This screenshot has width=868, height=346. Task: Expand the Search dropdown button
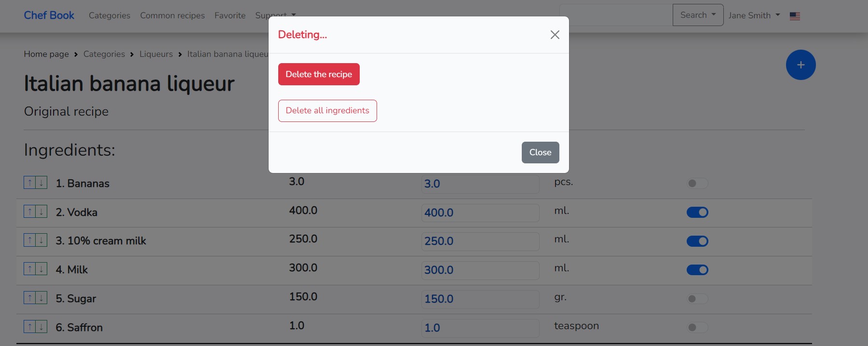tap(698, 15)
